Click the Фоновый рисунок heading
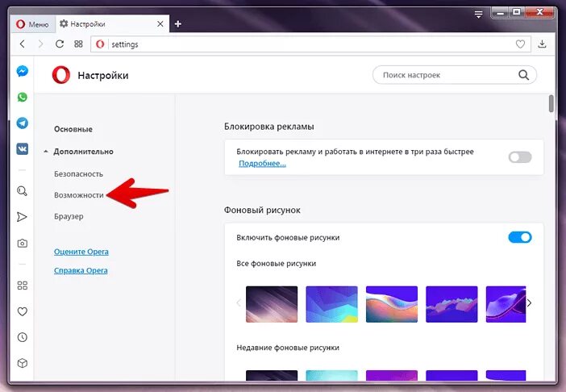This screenshot has width=566, height=392. click(262, 210)
